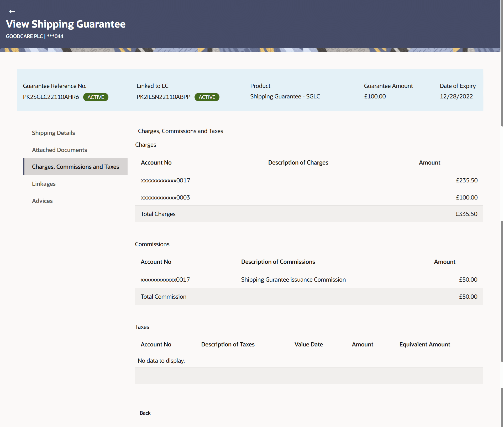The image size is (504, 427).
Task: Select the Shipping Details section
Action: 53,133
